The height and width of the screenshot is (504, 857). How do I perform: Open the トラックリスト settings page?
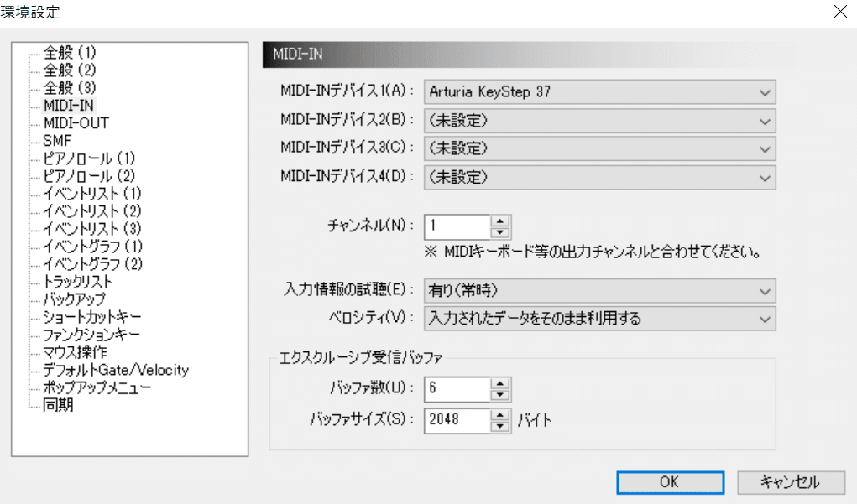click(x=77, y=281)
